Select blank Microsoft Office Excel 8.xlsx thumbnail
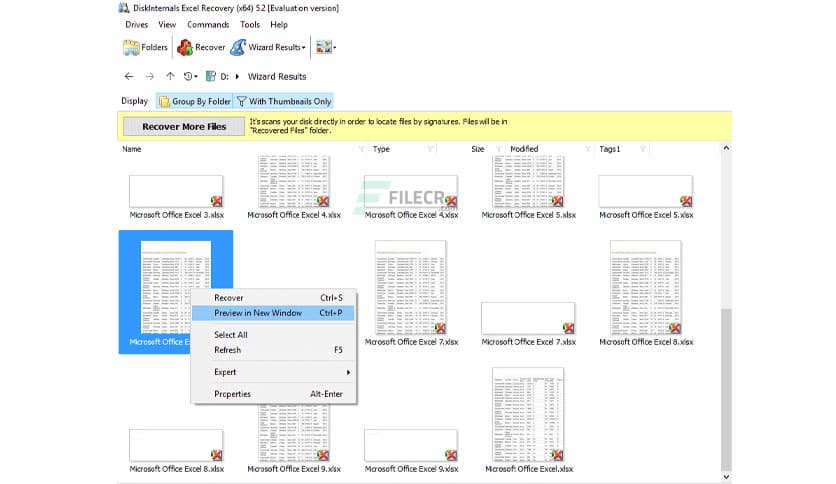Screen dimensions: 836x484 point(176,446)
